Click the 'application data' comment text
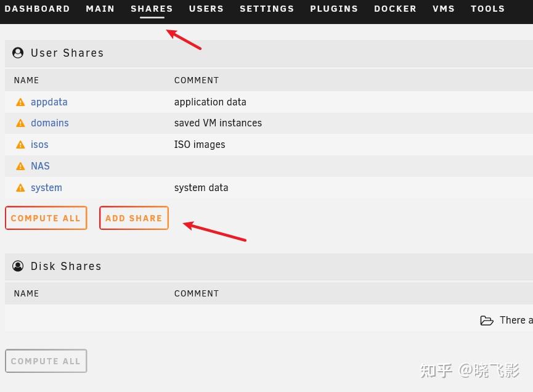This screenshot has width=533, height=392. pos(210,102)
